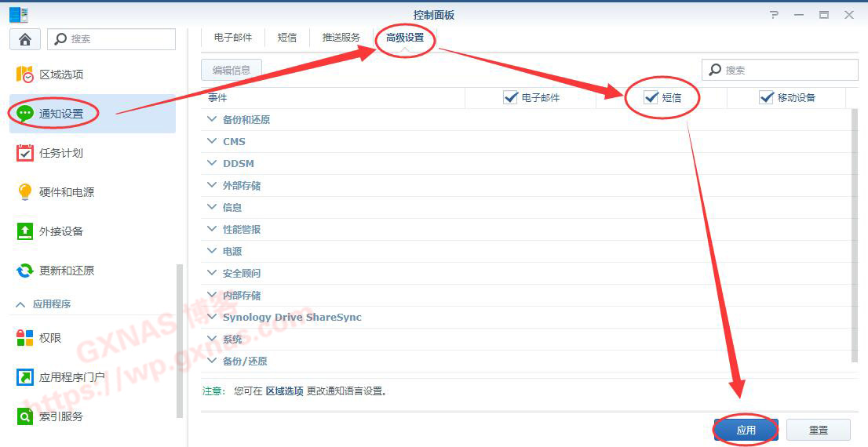Collapse the 应用程序 sidebar section
Viewport: 868px width, 447px height.
pos(20,304)
